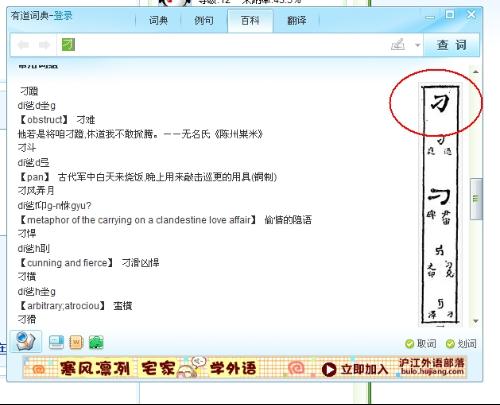Toggle the 划词 selection-lookup option
Viewport: 500px width, 405px height.
[x=461, y=343]
